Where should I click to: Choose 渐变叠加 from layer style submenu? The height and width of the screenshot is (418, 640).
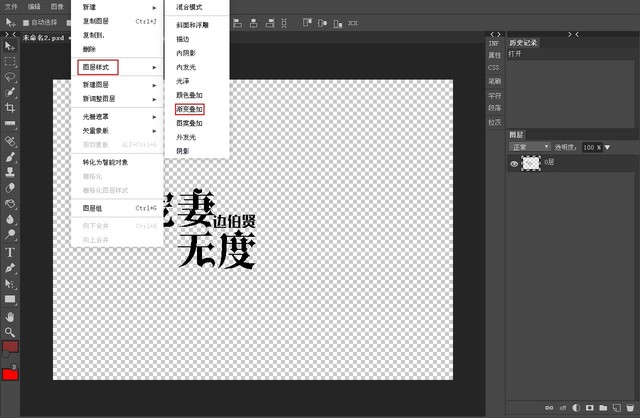coord(189,107)
